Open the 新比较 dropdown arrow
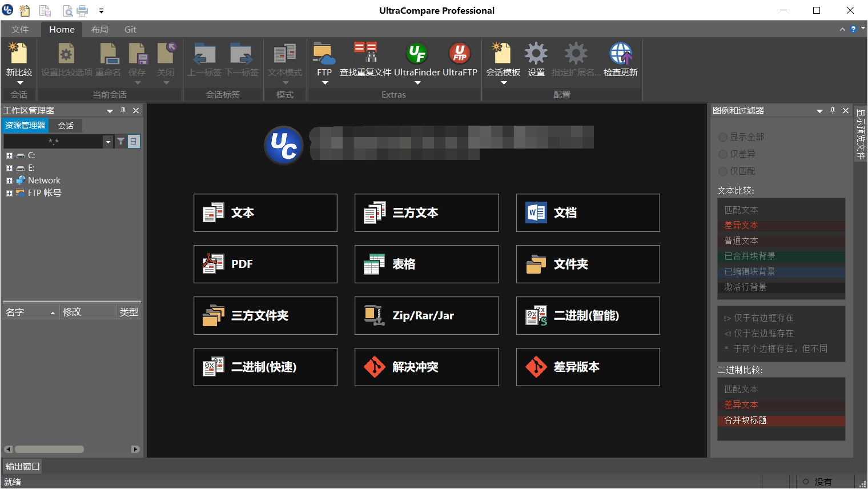 (x=20, y=83)
